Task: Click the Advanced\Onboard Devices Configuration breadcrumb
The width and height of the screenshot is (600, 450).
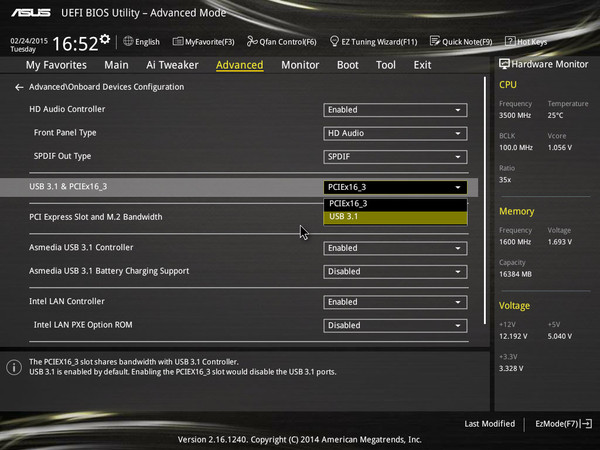Action: [107, 87]
